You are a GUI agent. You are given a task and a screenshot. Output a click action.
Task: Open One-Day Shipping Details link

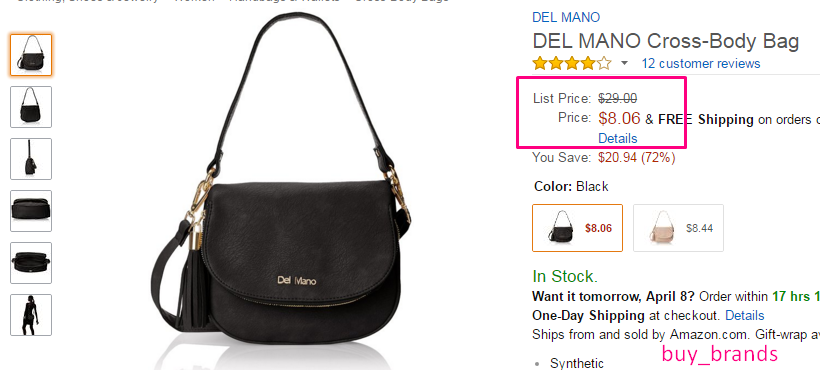pyautogui.click(x=745, y=316)
